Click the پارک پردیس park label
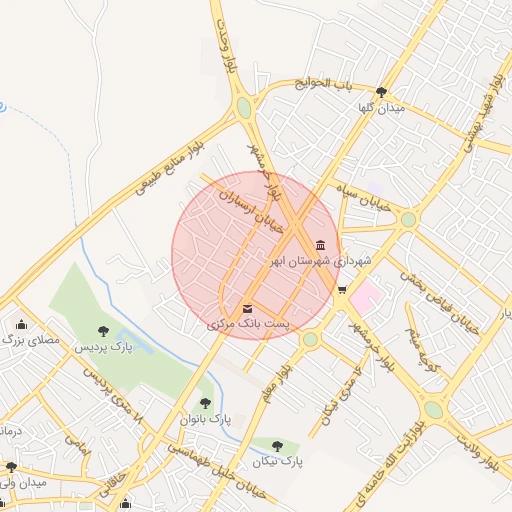The width and height of the screenshot is (512, 512). (x=103, y=347)
